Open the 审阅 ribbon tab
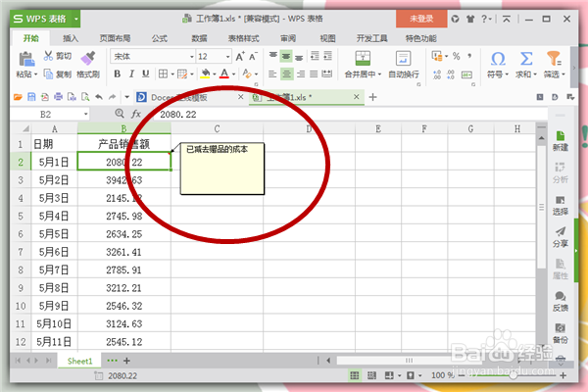 click(x=288, y=38)
